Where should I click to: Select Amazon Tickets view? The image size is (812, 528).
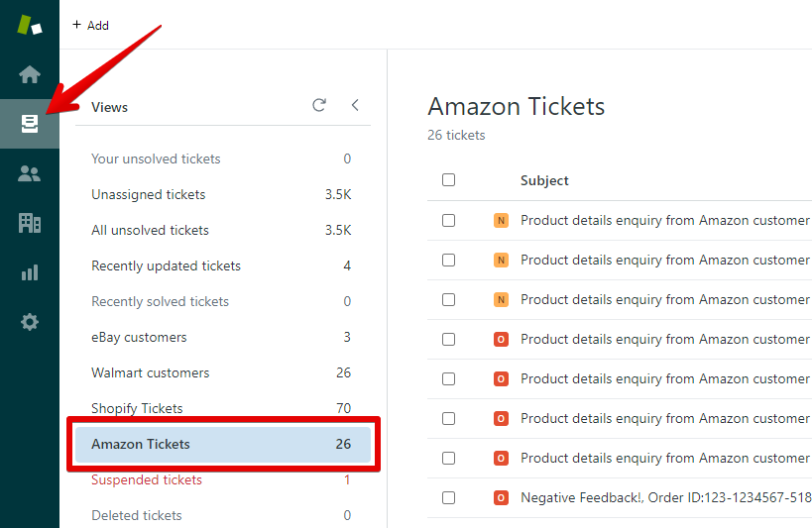click(223, 444)
